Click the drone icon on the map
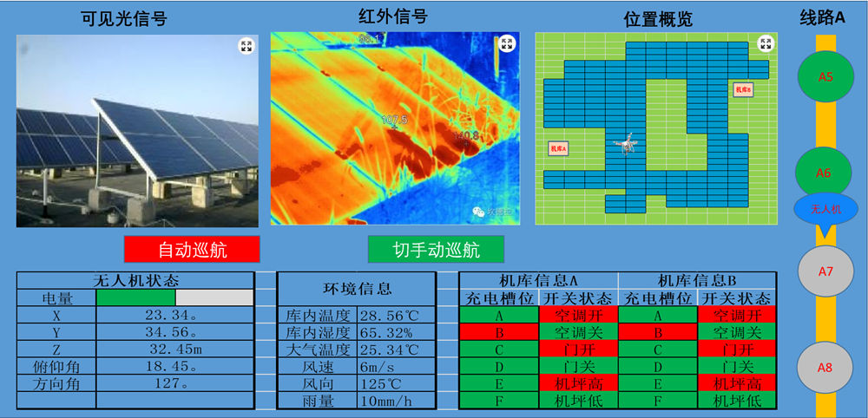 coord(628,143)
